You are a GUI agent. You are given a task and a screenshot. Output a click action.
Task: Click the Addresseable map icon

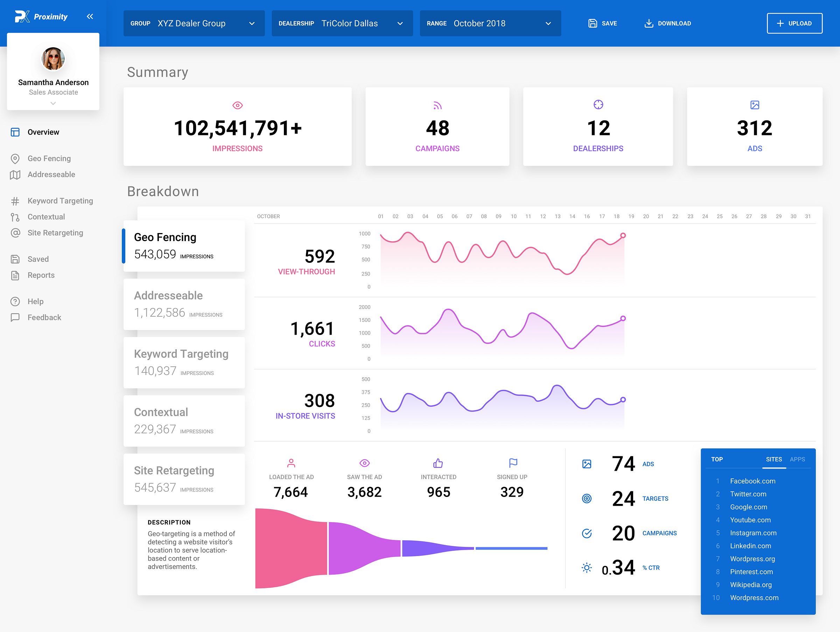click(x=15, y=175)
